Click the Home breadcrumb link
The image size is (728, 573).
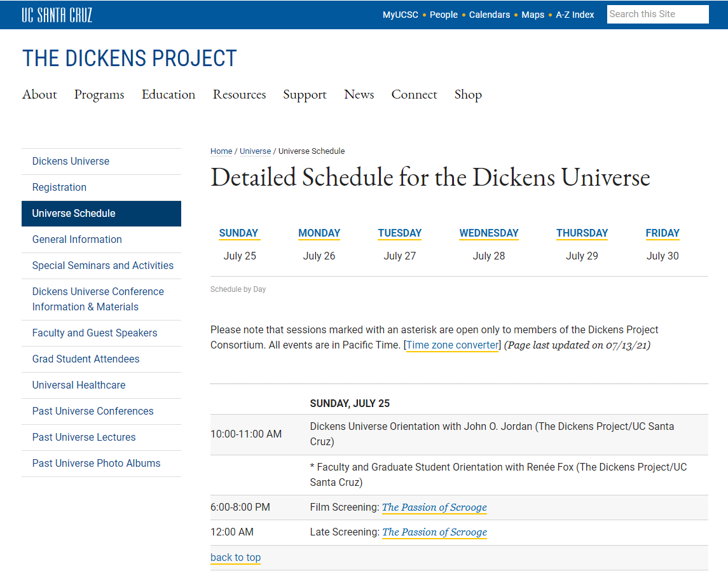tap(221, 151)
